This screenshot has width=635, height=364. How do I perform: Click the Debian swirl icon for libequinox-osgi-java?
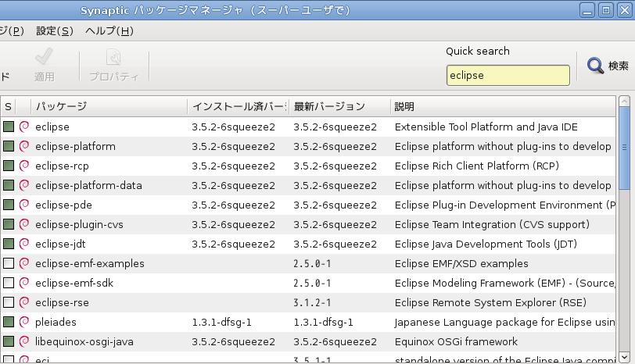(x=24, y=341)
